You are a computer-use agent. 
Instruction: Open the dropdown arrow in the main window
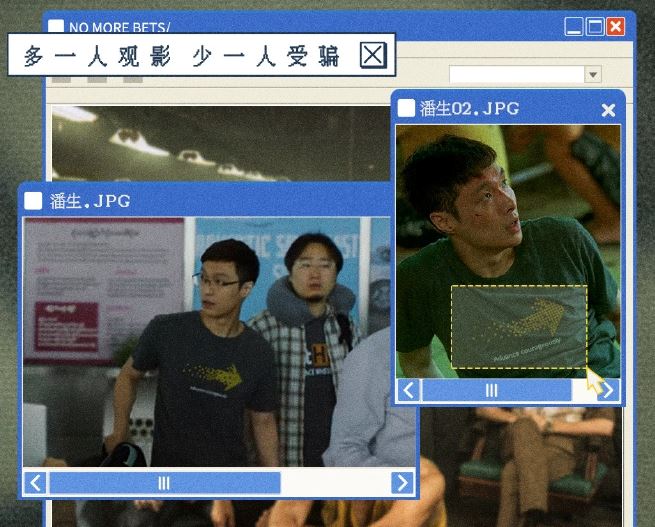(592, 75)
